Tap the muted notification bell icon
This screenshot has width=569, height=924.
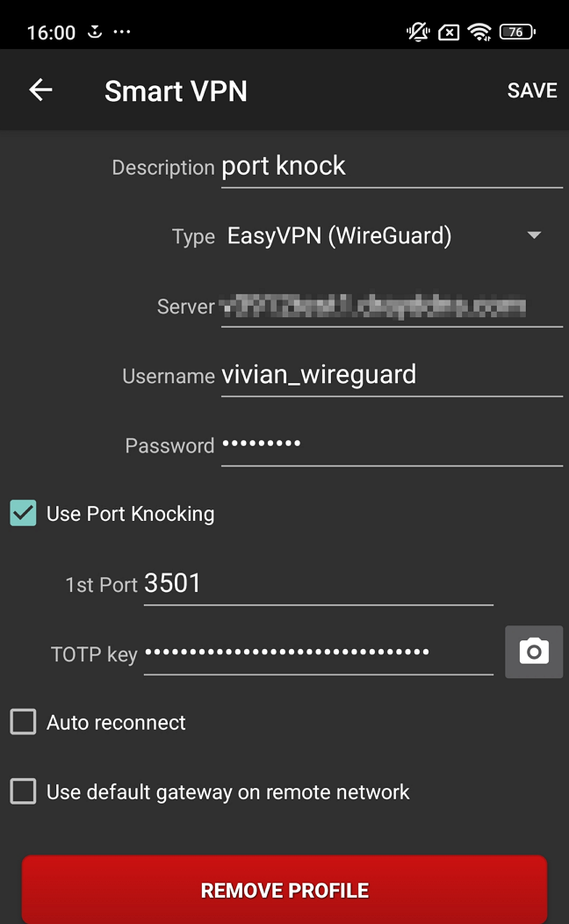pos(417,32)
